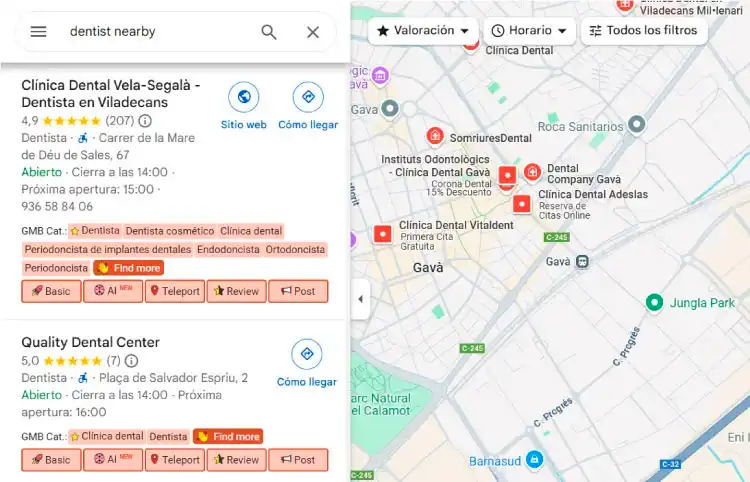Click Find more under Quality Dental Center
Viewport: 750px width, 482px height.
pyautogui.click(x=228, y=436)
